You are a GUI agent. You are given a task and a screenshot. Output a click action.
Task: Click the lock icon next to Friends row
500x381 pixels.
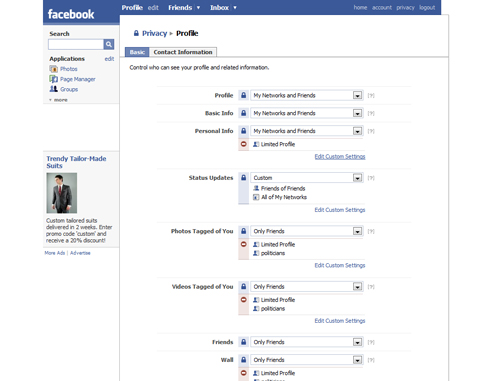pyautogui.click(x=244, y=342)
